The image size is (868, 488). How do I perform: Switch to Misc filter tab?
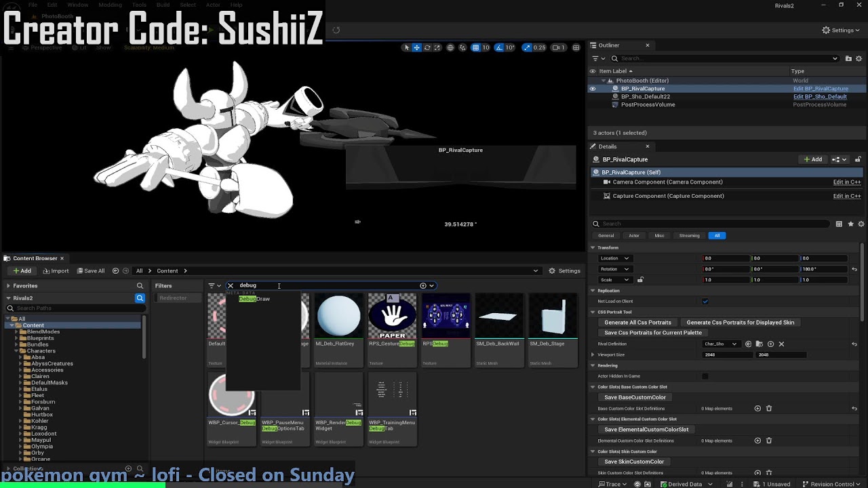(x=659, y=236)
